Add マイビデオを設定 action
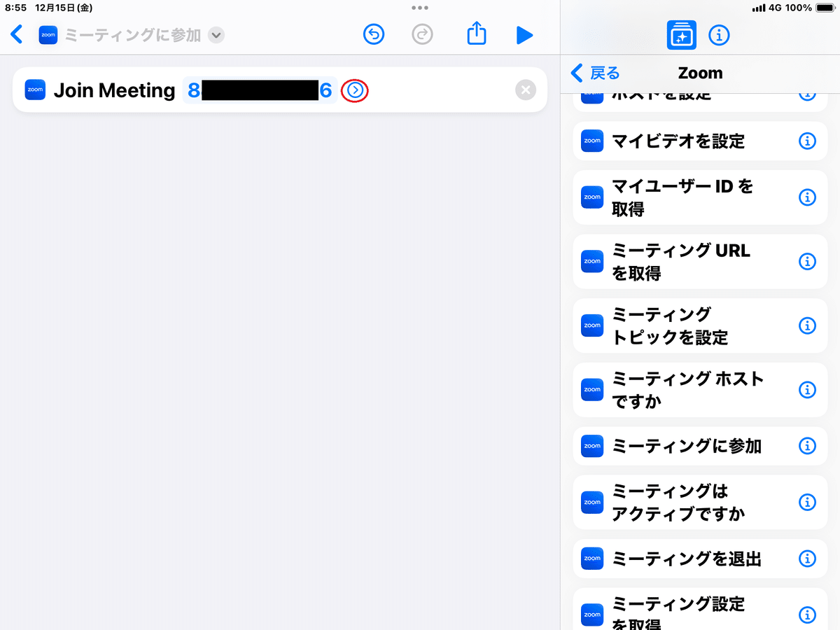The image size is (840, 630). [700, 141]
